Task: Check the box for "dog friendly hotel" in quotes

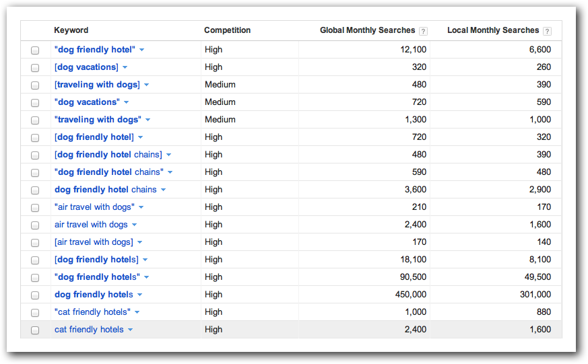Action: click(x=35, y=50)
